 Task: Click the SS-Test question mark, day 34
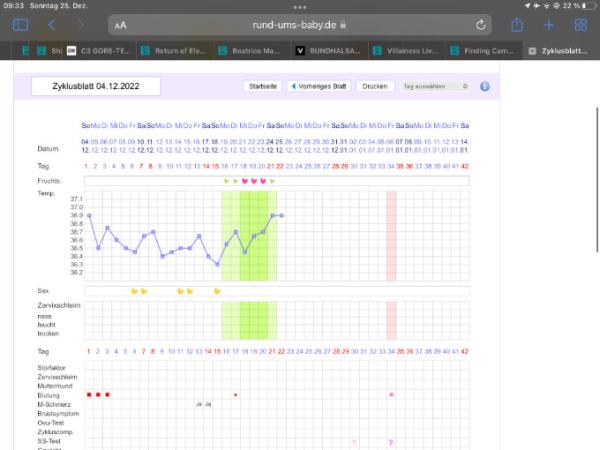pos(391,443)
